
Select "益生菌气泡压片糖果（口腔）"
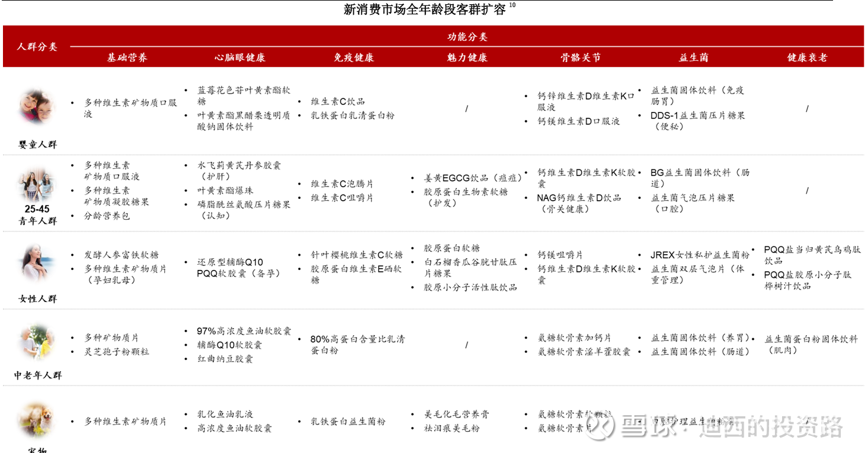tap(693, 204)
